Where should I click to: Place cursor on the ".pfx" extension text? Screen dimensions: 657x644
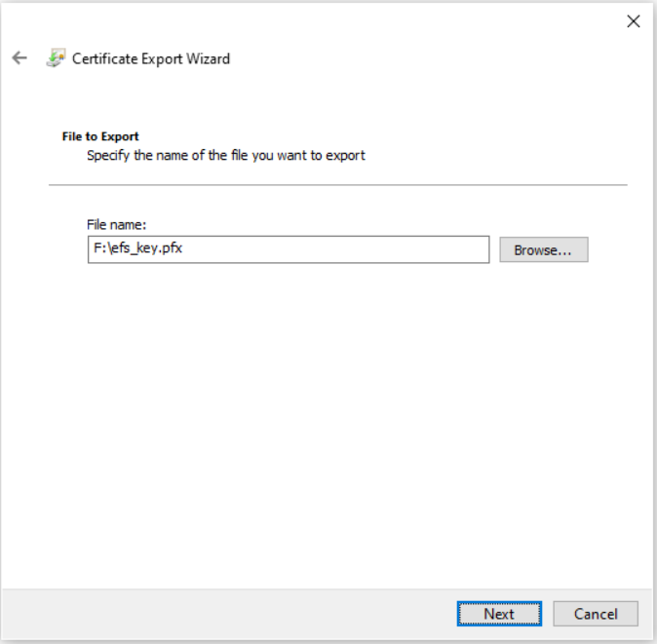pyautogui.click(x=171, y=249)
